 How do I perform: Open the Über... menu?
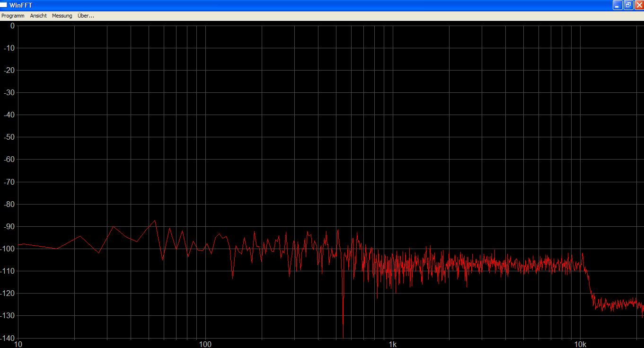(86, 16)
